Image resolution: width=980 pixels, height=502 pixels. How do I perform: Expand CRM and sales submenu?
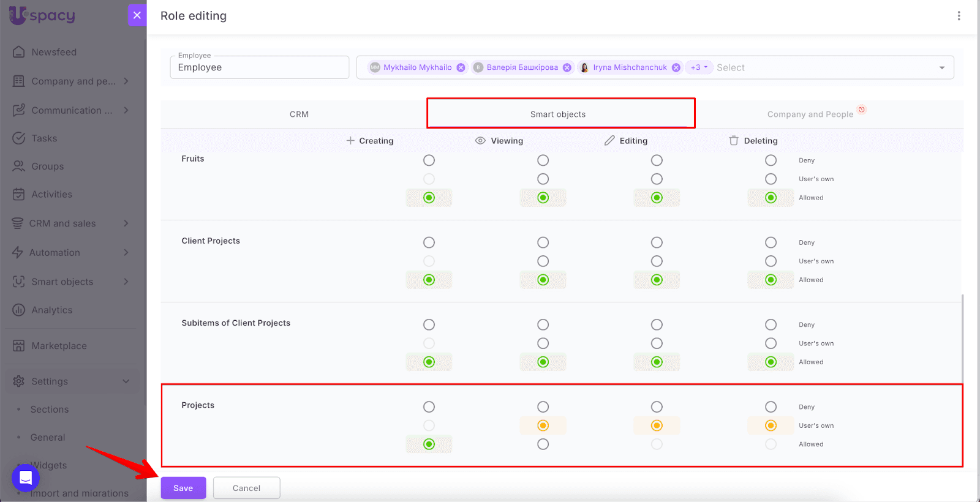tap(126, 223)
